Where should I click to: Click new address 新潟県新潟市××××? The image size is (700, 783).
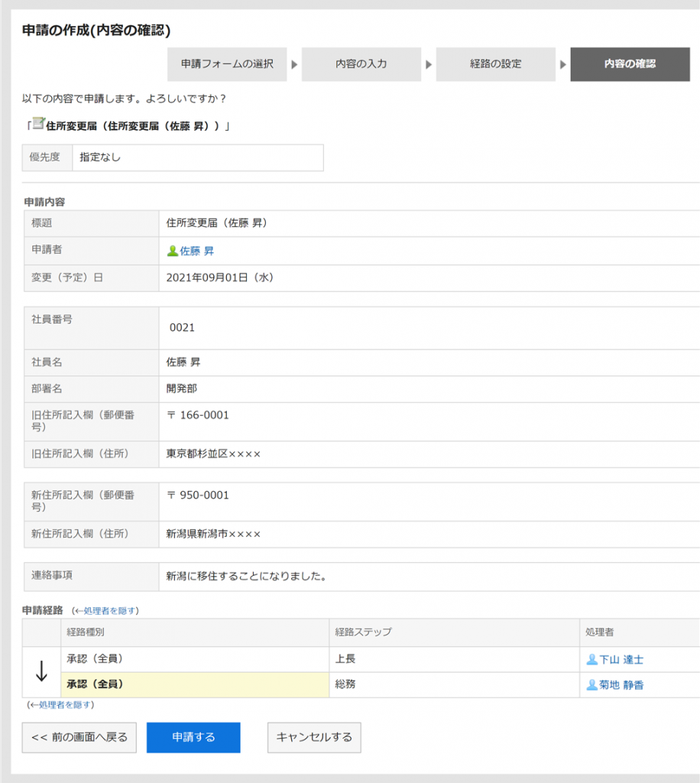point(213,534)
